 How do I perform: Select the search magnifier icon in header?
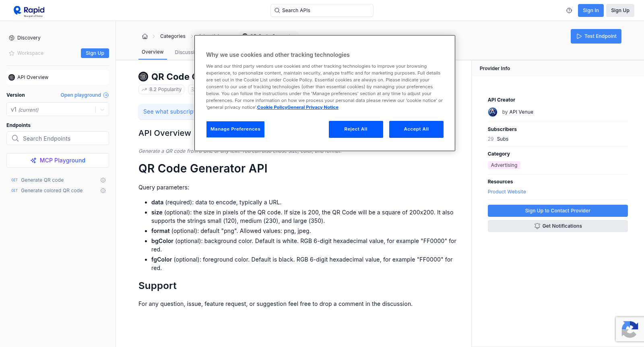pyautogui.click(x=277, y=10)
